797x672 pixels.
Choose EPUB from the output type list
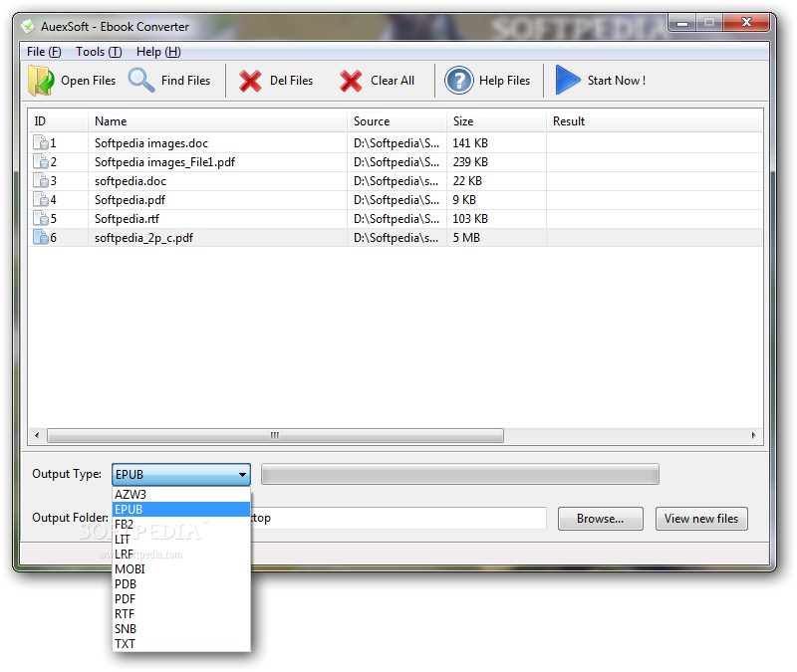click(181, 509)
